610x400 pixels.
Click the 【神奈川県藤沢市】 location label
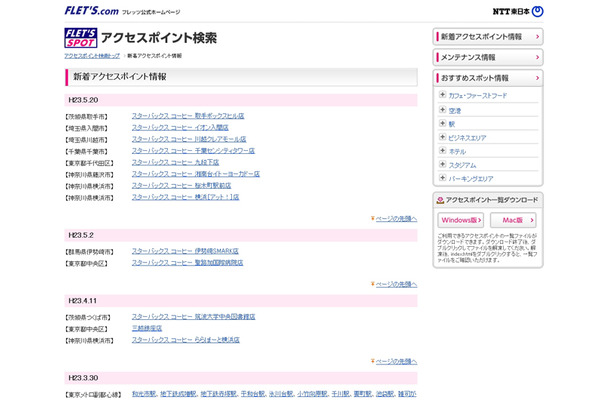[89, 175]
